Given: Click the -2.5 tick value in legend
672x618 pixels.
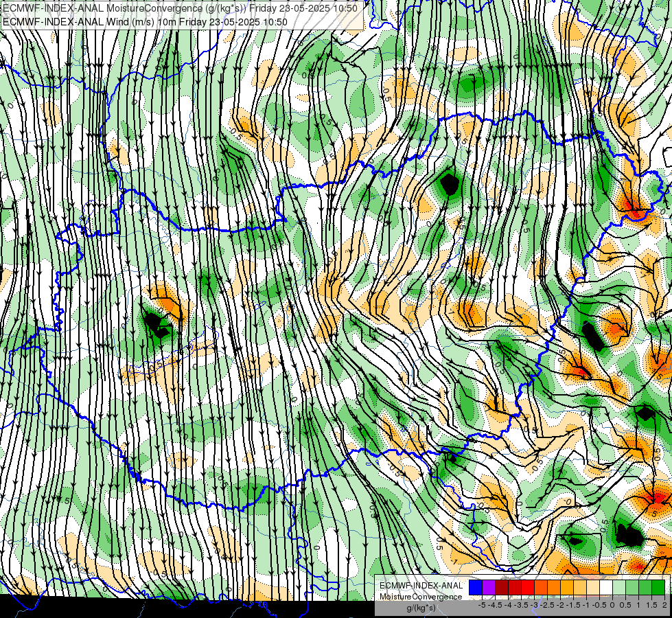Looking at the screenshot, I should (546, 605).
